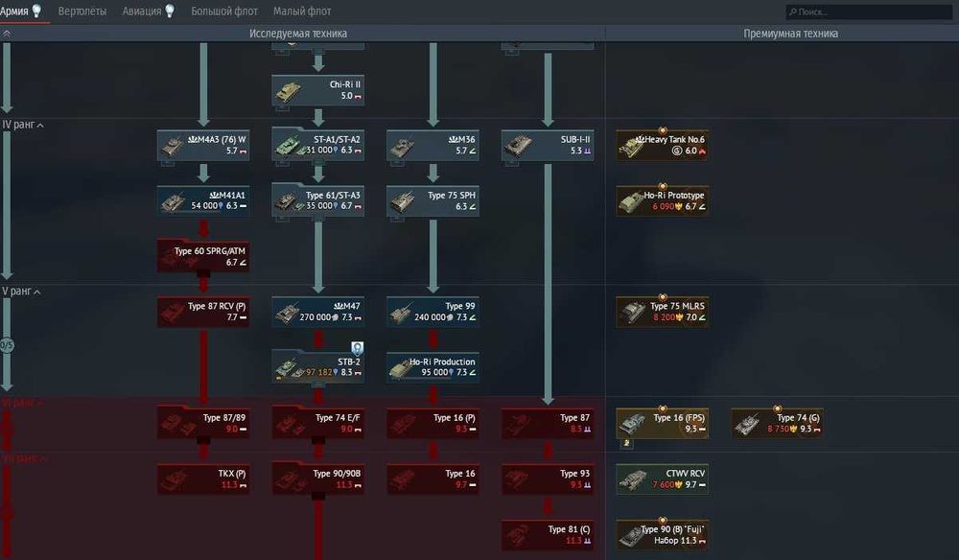Click the Ho-Ri Prototype tank icon

tap(631, 201)
